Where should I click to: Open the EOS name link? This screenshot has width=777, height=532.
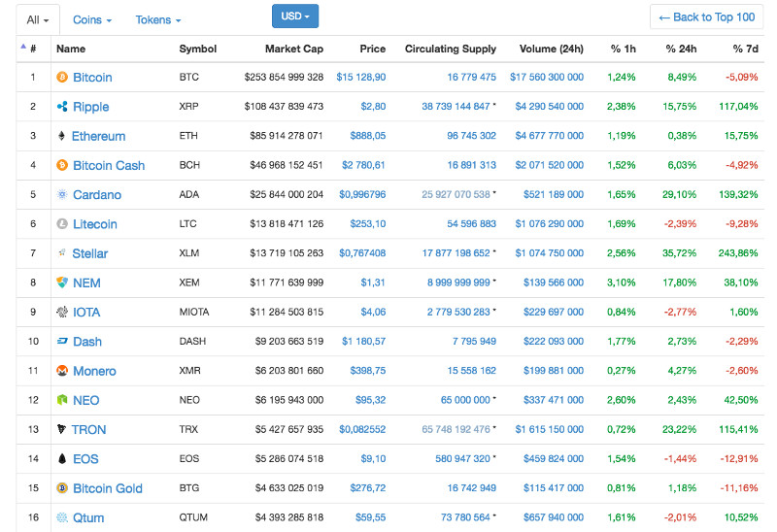tap(85, 459)
